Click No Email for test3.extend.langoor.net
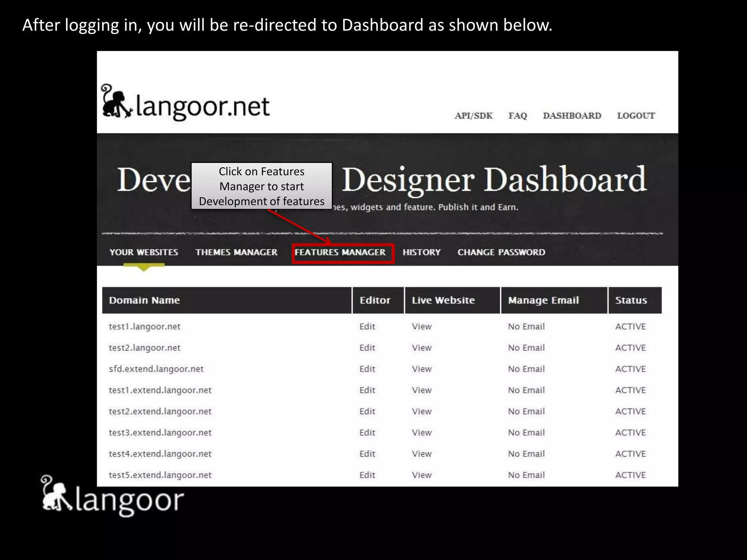This screenshot has width=747, height=560. click(x=526, y=432)
